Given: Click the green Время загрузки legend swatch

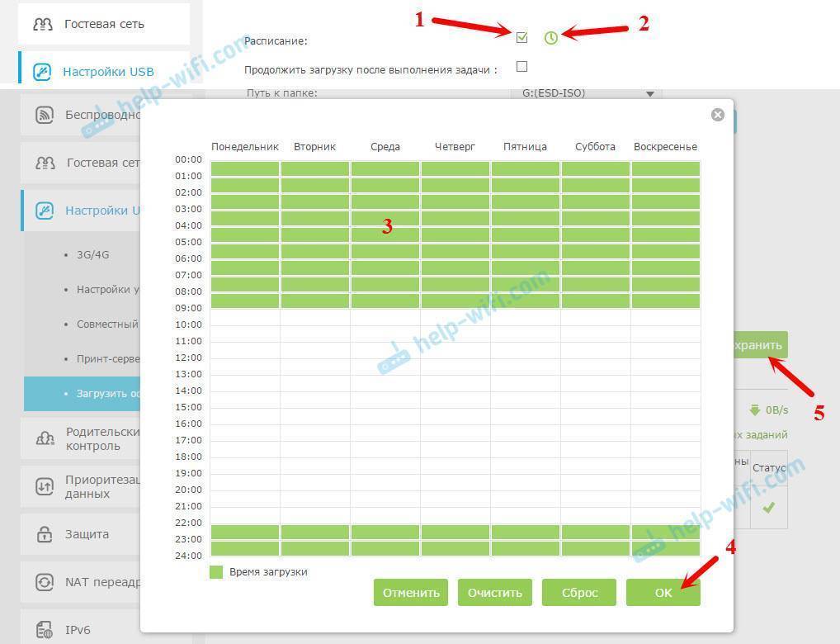Looking at the screenshot, I should tap(216, 572).
